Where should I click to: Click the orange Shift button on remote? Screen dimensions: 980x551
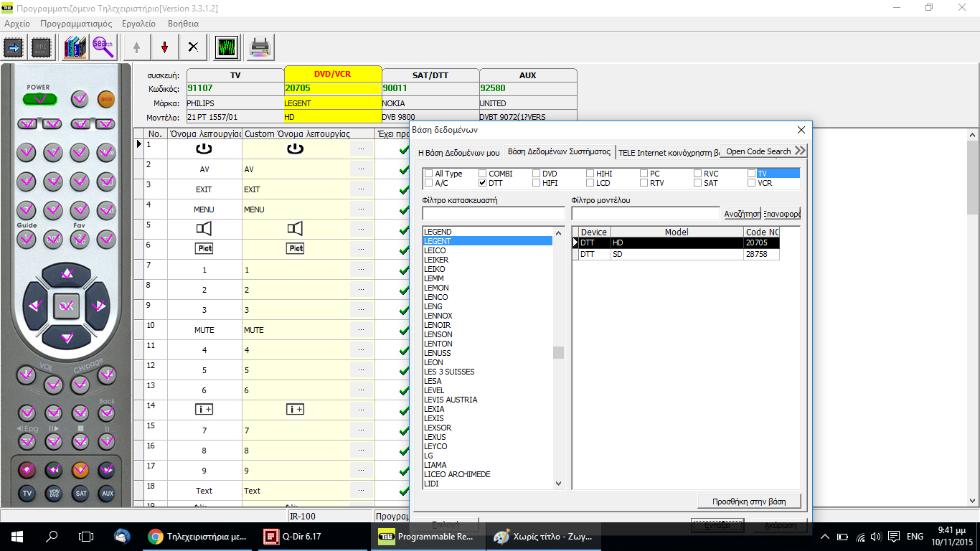click(106, 99)
